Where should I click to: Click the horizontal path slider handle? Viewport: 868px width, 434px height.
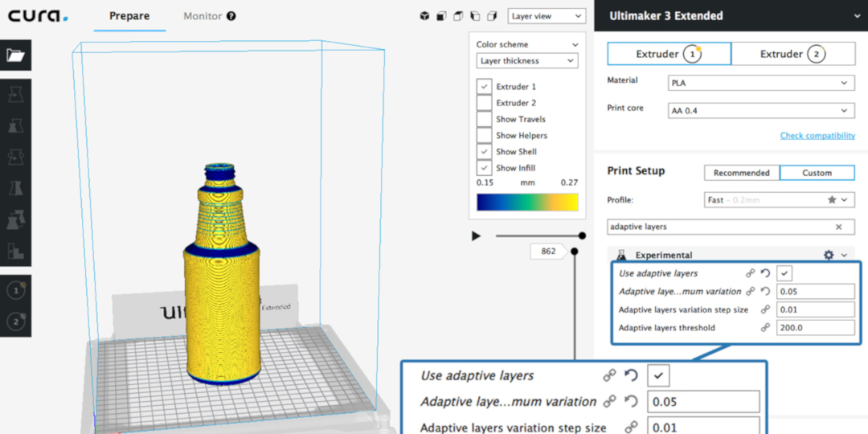pos(582,235)
